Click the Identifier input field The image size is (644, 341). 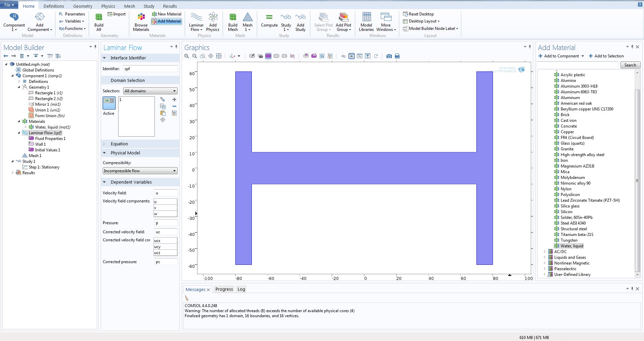[x=150, y=69]
